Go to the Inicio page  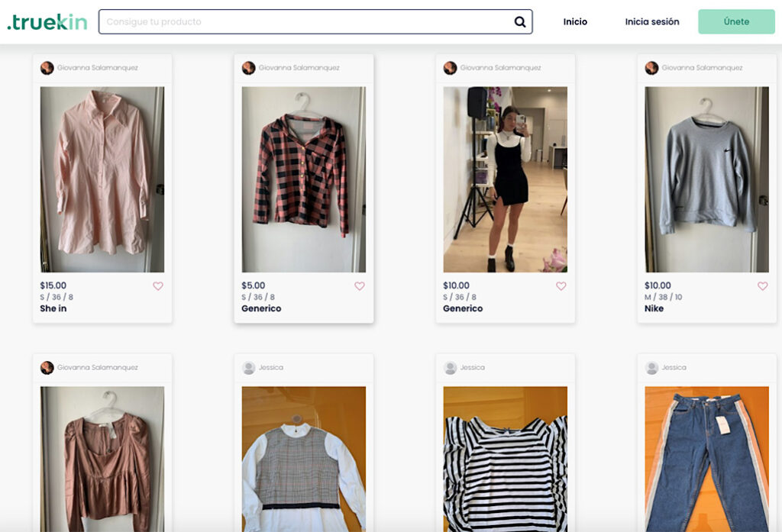[575, 22]
